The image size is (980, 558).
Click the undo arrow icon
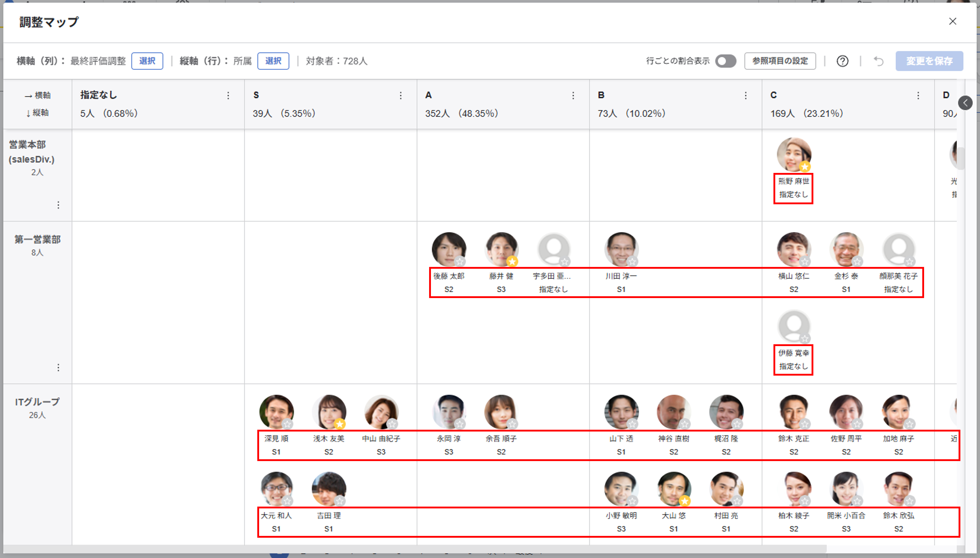tap(878, 61)
